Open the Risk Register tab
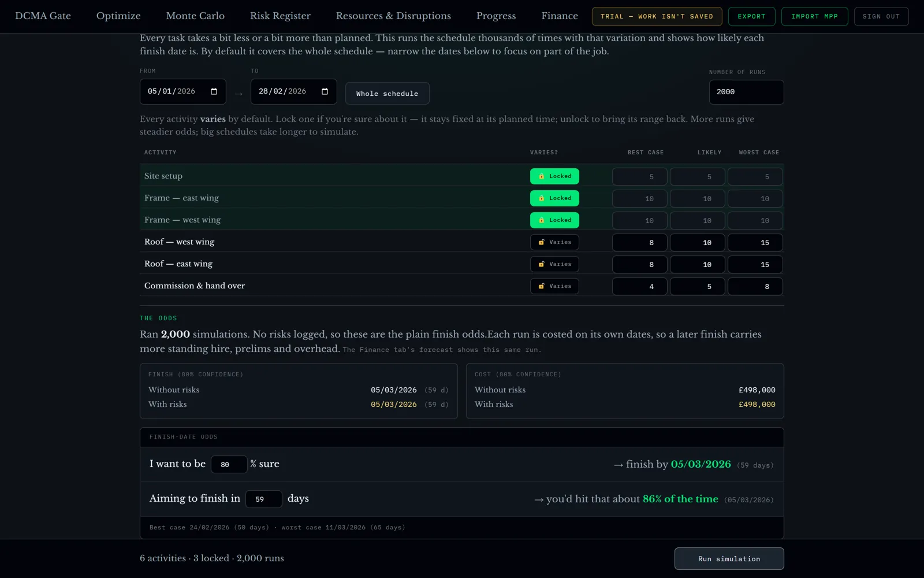The height and width of the screenshot is (578, 924). 280,16
